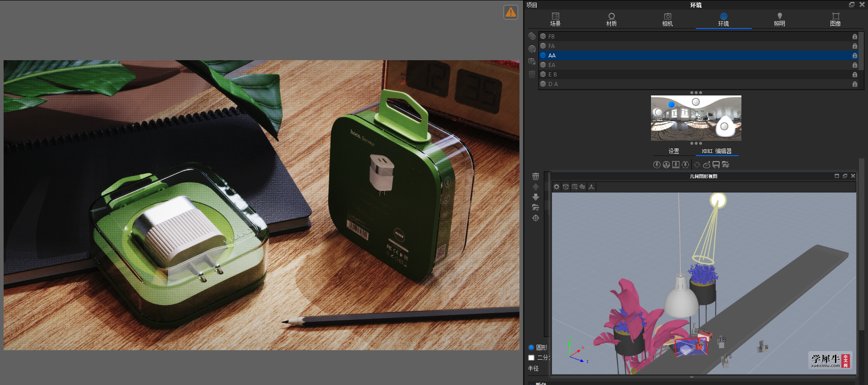Open the 相机 (Camera) tab
Viewport: 868px width, 385px height.
point(667,19)
